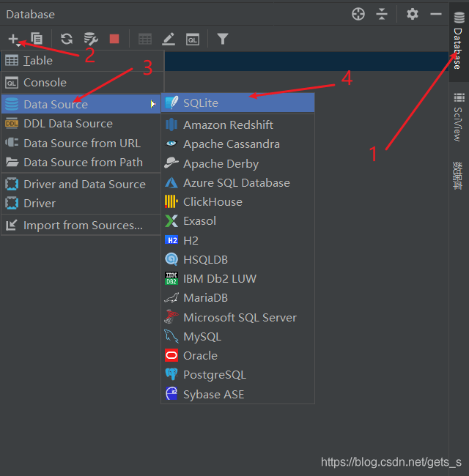The width and height of the screenshot is (469, 476).
Task: Open the query console toolbar icon
Action: coord(192,39)
